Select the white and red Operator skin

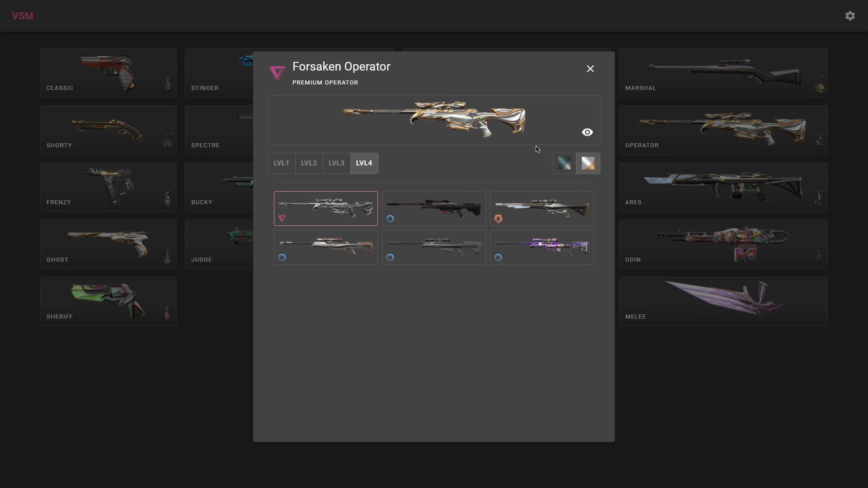[326, 247]
